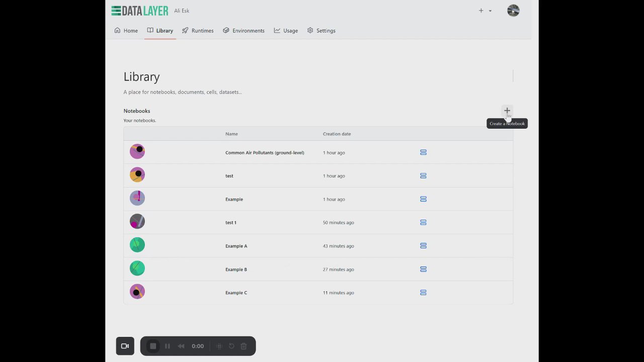Image resolution: width=644 pixels, height=362 pixels.
Task: Open the notebook named Example C
Action: [236, 293]
